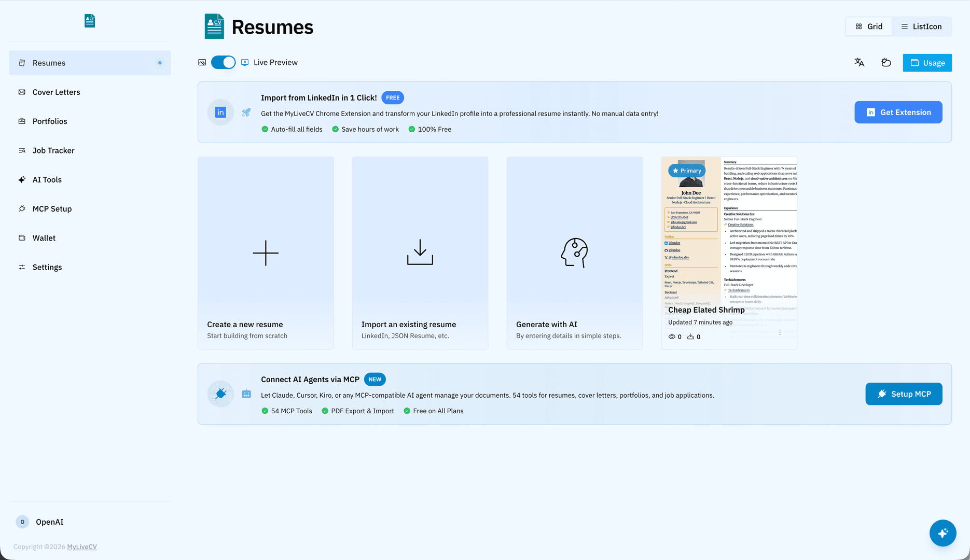Click 'Import an existing resume' title

tap(409, 324)
